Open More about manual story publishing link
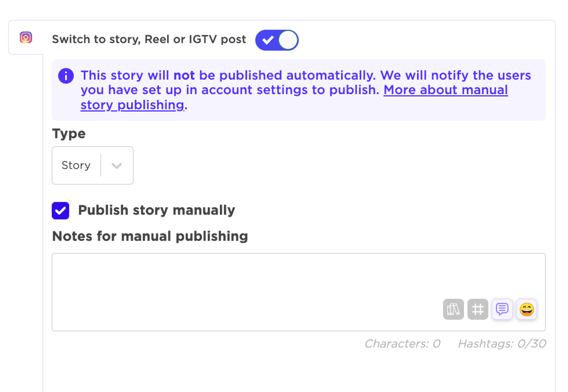 [294, 97]
